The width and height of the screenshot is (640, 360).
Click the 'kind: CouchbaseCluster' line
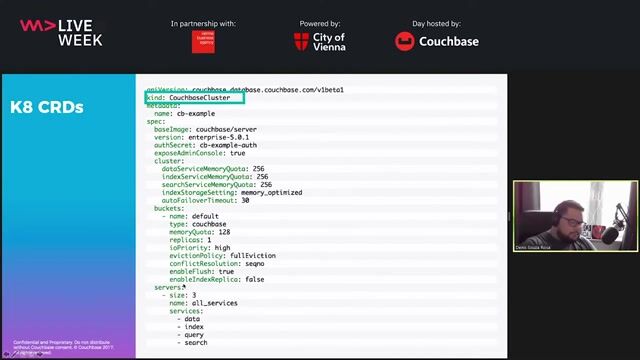[x=189, y=98]
